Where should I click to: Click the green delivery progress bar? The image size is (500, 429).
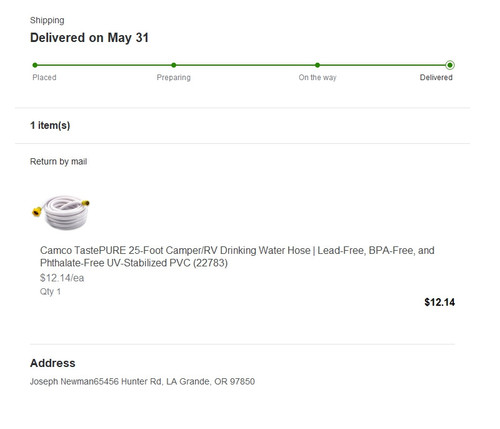pyautogui.click(x=242, y=65)
